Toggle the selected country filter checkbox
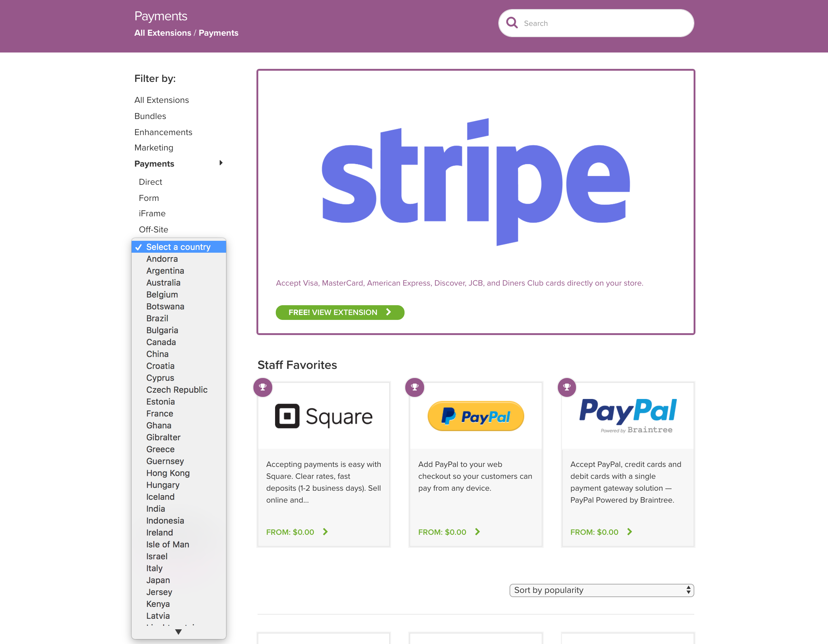The height and width of the screenshot is (644, 828). [178, 247]
